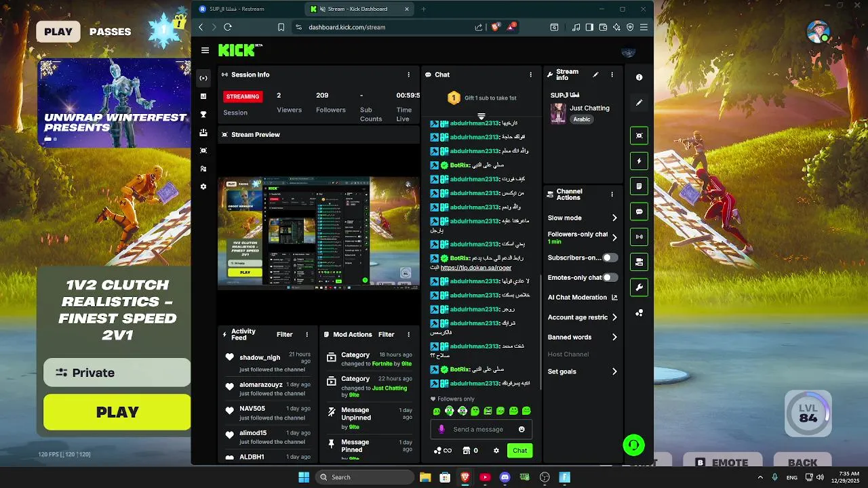Send message with the green Chat button

[x=519, y=451]
